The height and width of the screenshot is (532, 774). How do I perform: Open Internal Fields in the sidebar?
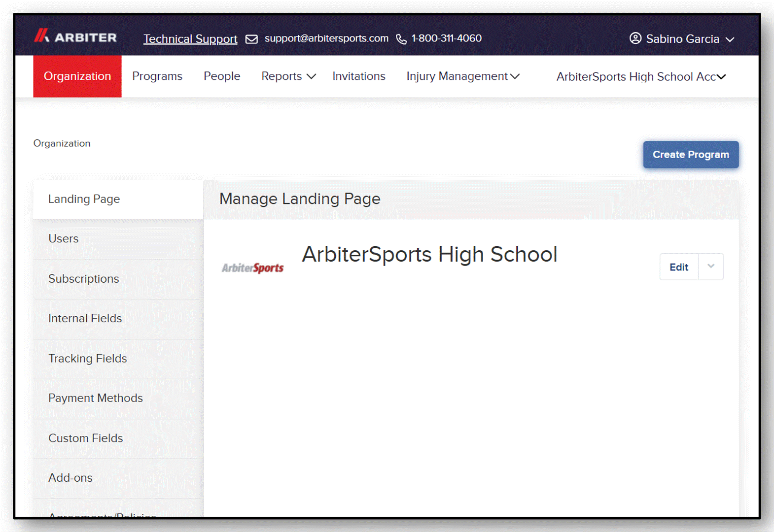(x=118, y=319)
